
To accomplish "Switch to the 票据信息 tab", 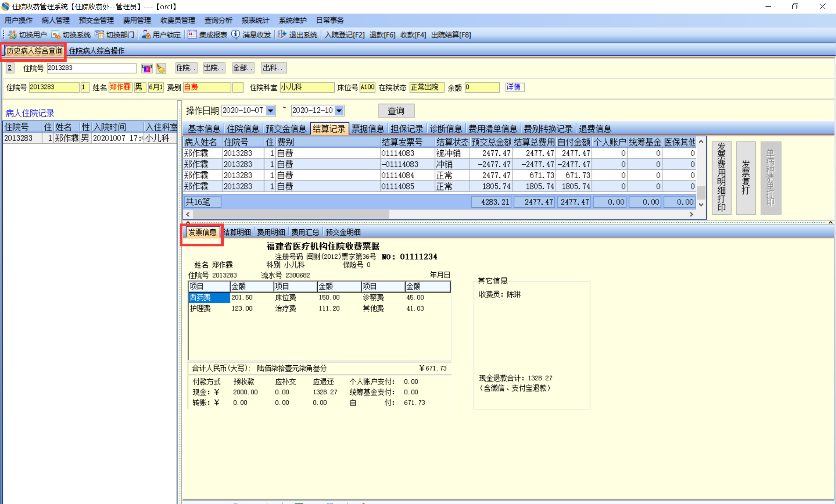I will click(x=368, y=129).
